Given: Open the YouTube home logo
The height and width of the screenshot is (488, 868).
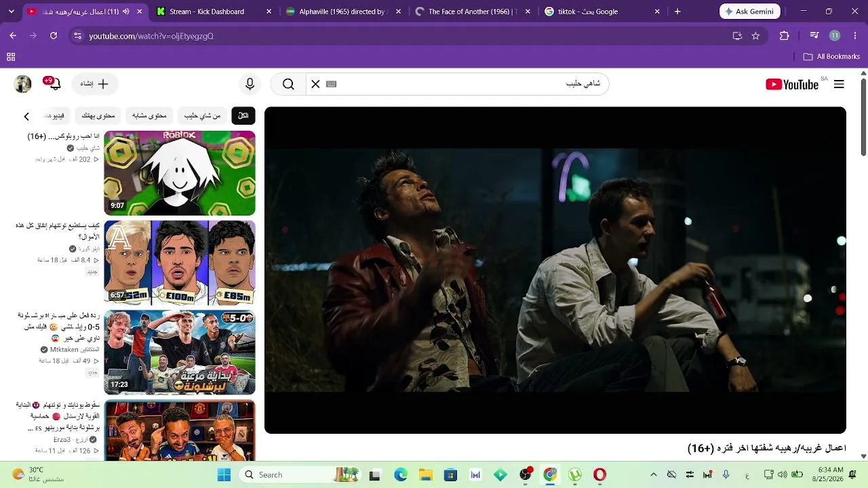Looking at the screenshot, I should coord(792,84).
